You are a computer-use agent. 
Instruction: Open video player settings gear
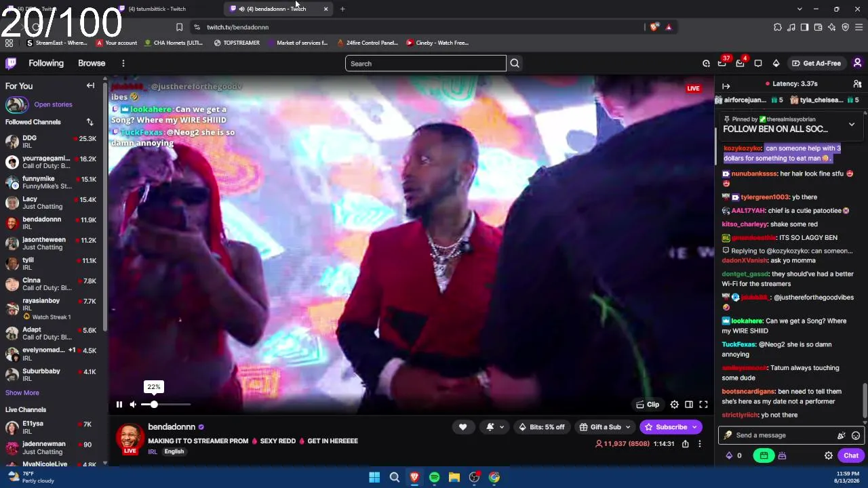click(674, 405)
